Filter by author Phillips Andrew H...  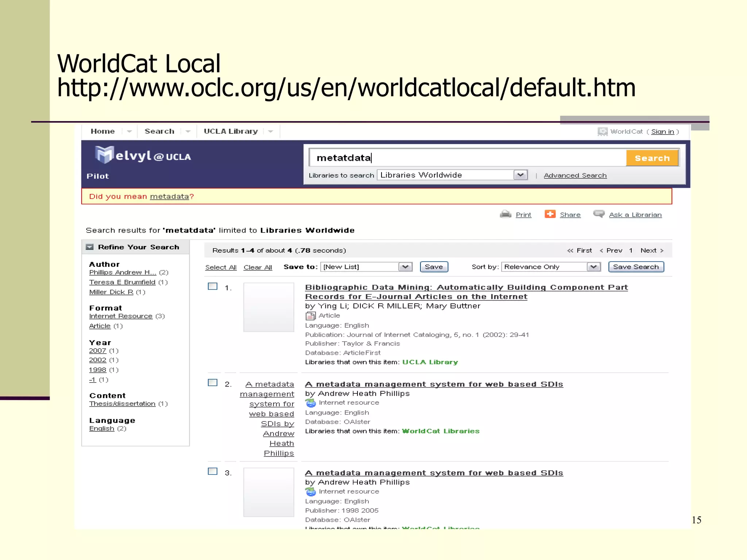123,272
